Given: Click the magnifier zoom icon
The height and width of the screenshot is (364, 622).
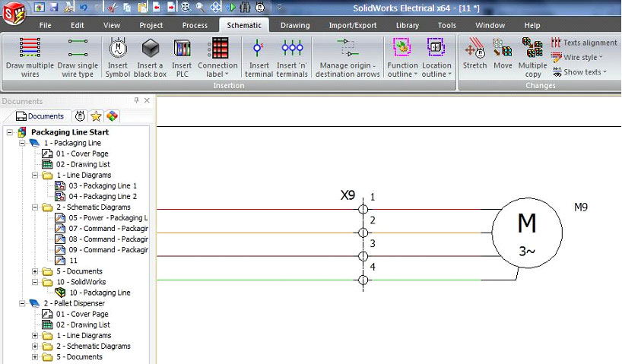Looking at the screenshot, I should (201, 7).
